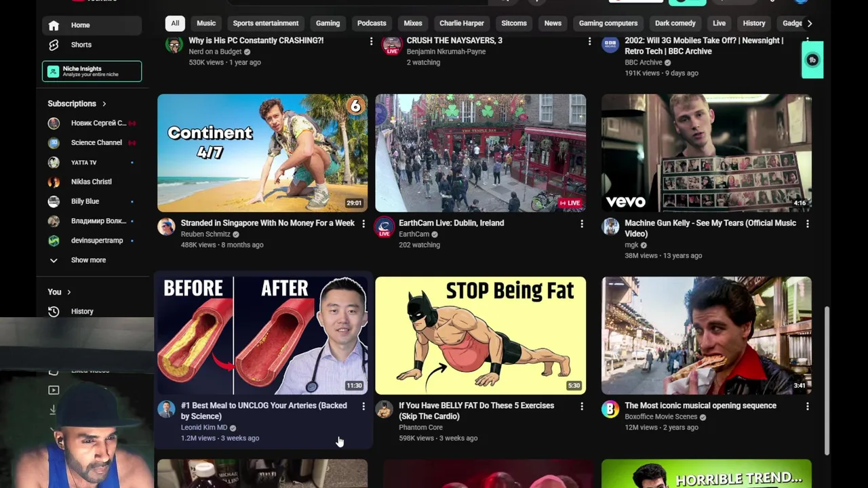Open more options for Unclog Arteries video

pos(363,406)
